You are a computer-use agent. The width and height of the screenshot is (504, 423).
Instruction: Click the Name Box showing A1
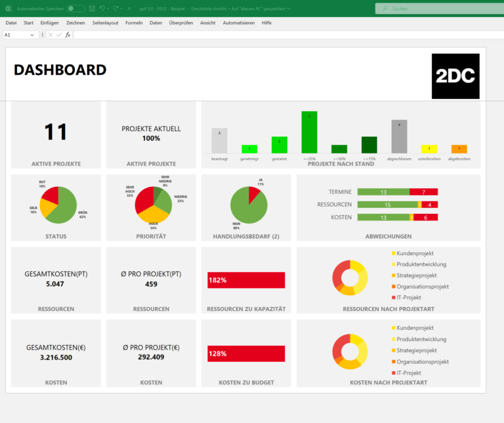[16, 35]
